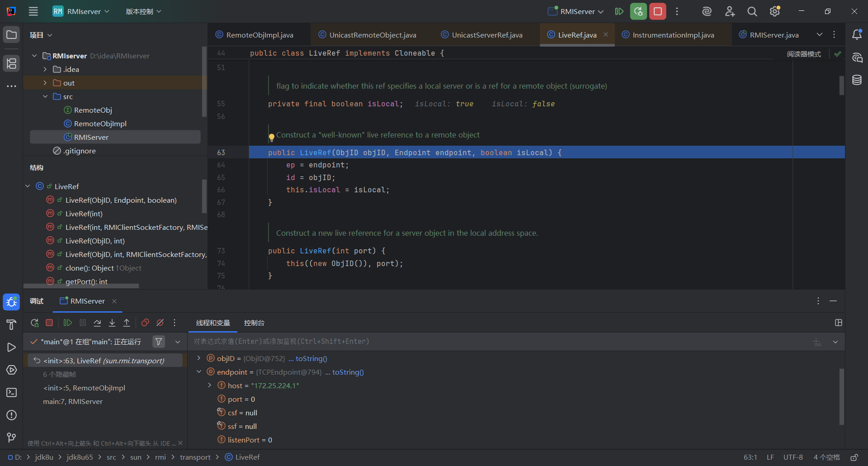This screenshot has width=868, height=466.
Task: Toggle the thread frames filter button
Action: (159, 342)
